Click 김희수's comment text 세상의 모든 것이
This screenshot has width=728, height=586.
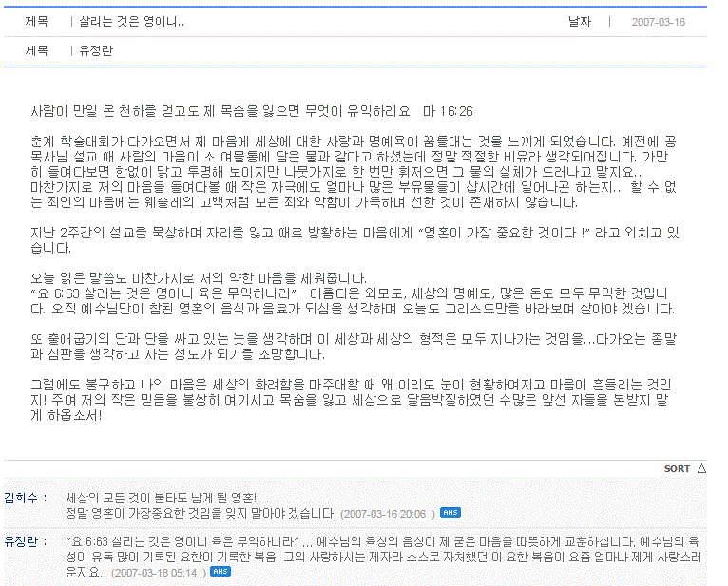161,498
